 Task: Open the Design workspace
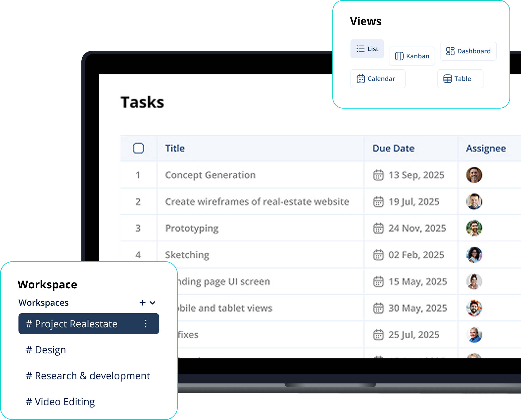[46, 350]
